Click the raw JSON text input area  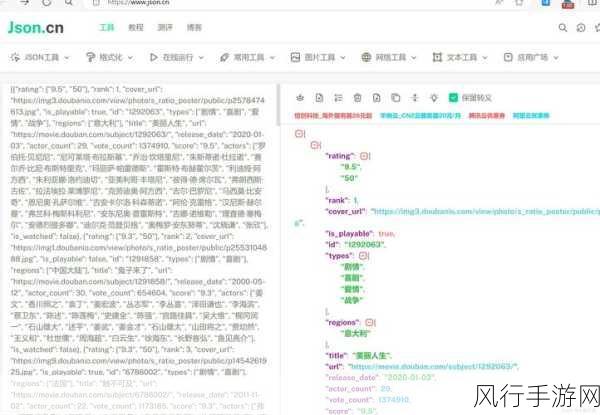pyautogui.click(x=139, y=249)
